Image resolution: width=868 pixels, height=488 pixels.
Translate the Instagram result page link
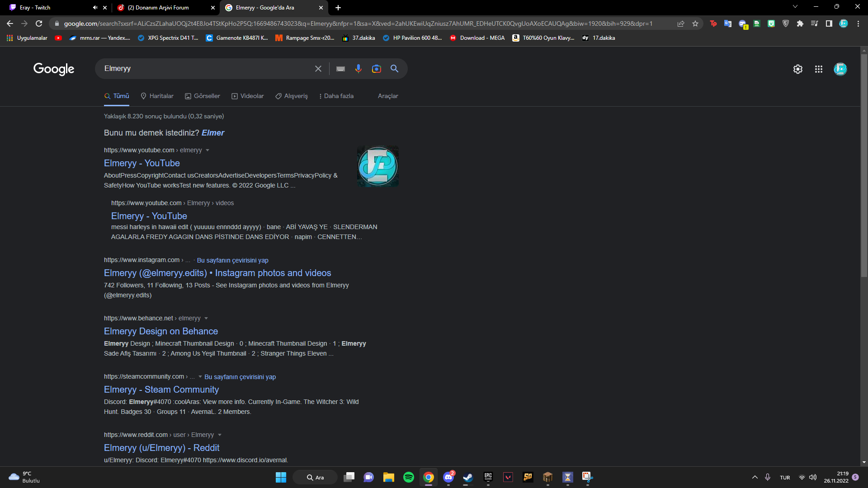pyautogui.click(x=233, y=260)
